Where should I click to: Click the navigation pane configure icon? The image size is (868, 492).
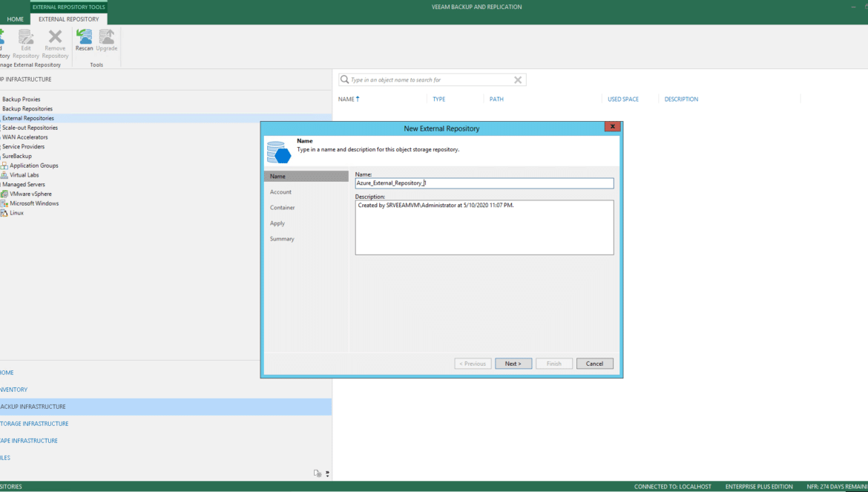click(318, 473)
